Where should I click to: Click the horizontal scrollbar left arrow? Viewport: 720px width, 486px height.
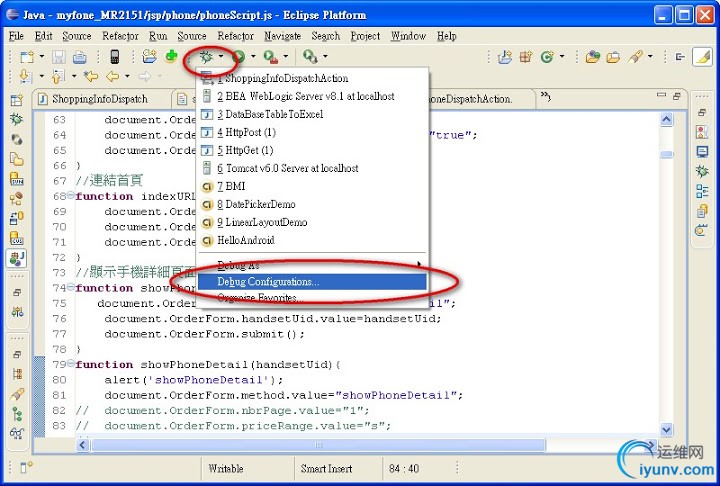tap(83, 445)
